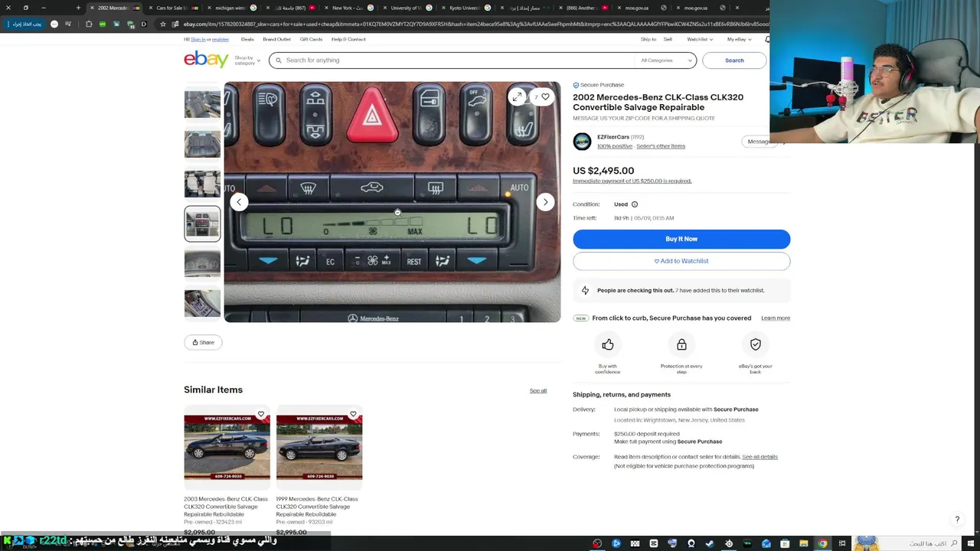The image size is (980, 551).
Task: Switch to the New York browser tab
Action: [349, 8]
